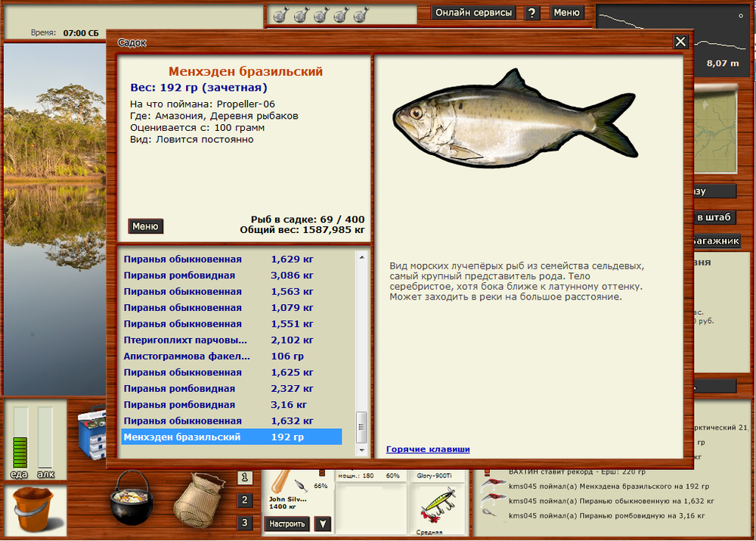Image resolution: width=756 pixels, height=541 pixels.
Task: Switch to rod slot 2
Action: tap(245, 500)
